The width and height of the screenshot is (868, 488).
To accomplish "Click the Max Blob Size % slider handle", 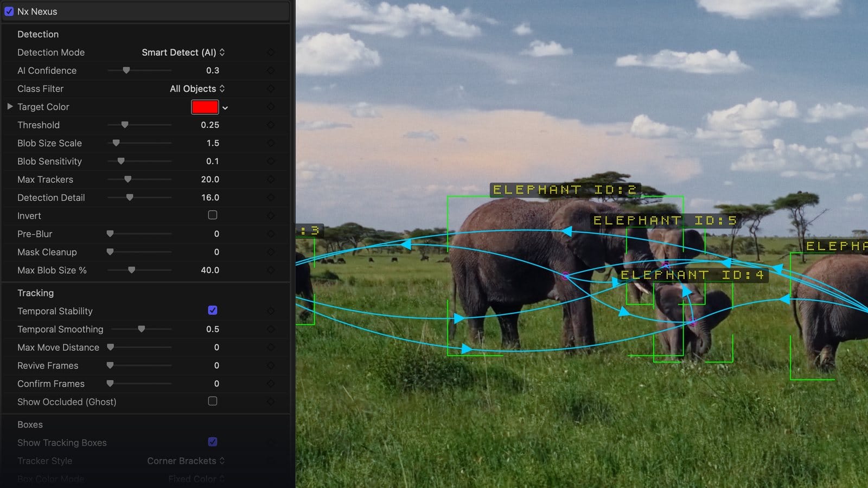I will click(x=131, y=270).
